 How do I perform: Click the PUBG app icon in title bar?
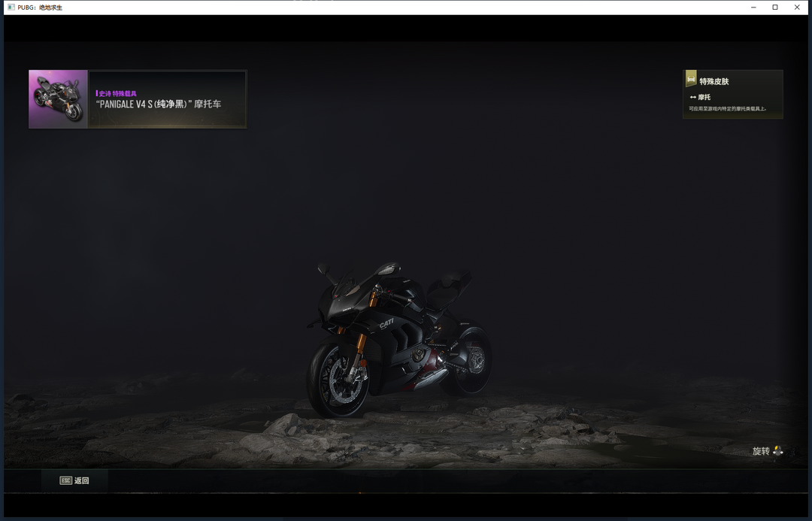tap(11, 8)
